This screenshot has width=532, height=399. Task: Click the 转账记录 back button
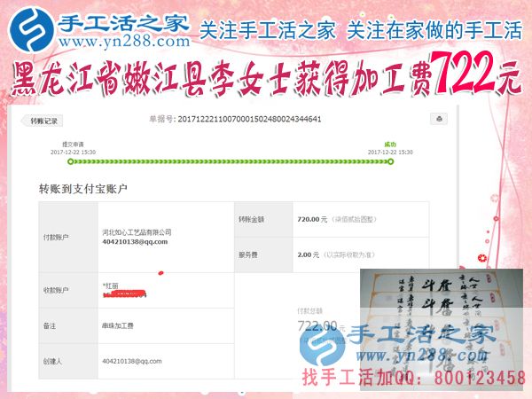[43, 121]
